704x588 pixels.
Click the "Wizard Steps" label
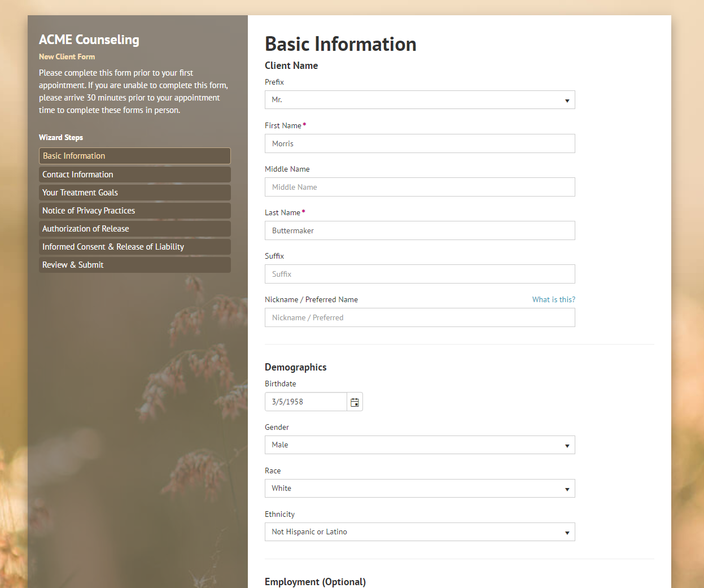pyautogui.click(x=61, y=137)
